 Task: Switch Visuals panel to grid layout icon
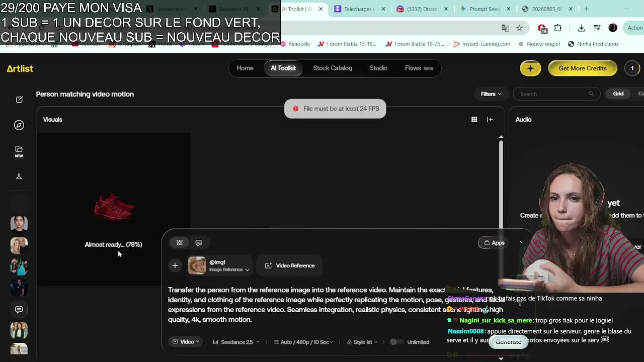click(x=474, y=119)
